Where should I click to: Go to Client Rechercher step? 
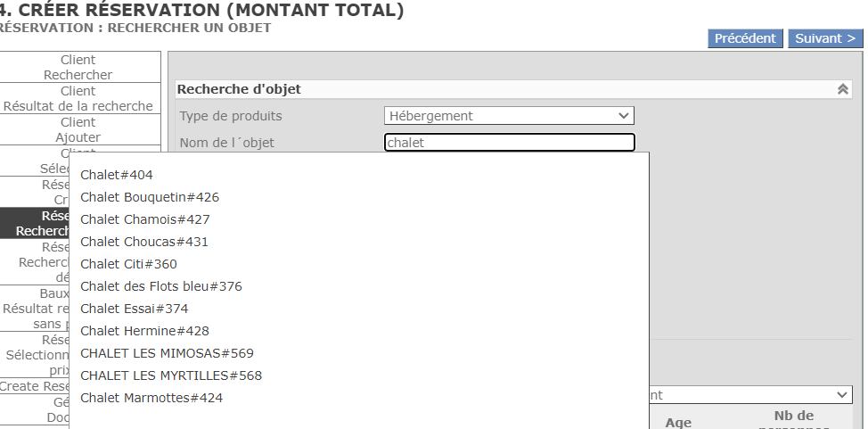78,68
